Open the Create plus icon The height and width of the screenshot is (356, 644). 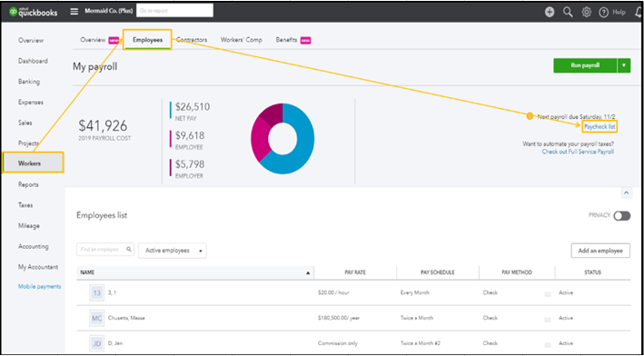click(550, 13)
